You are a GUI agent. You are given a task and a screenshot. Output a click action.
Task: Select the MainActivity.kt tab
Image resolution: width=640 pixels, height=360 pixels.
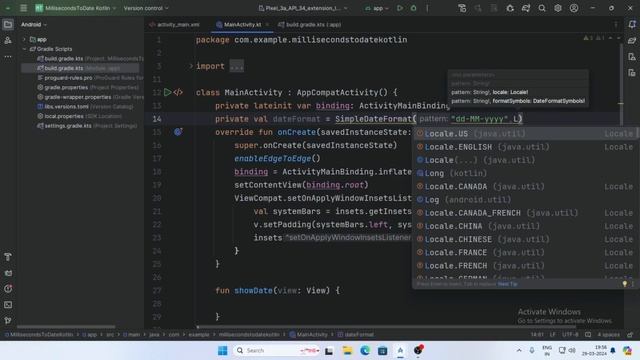[x=242, y=24]
